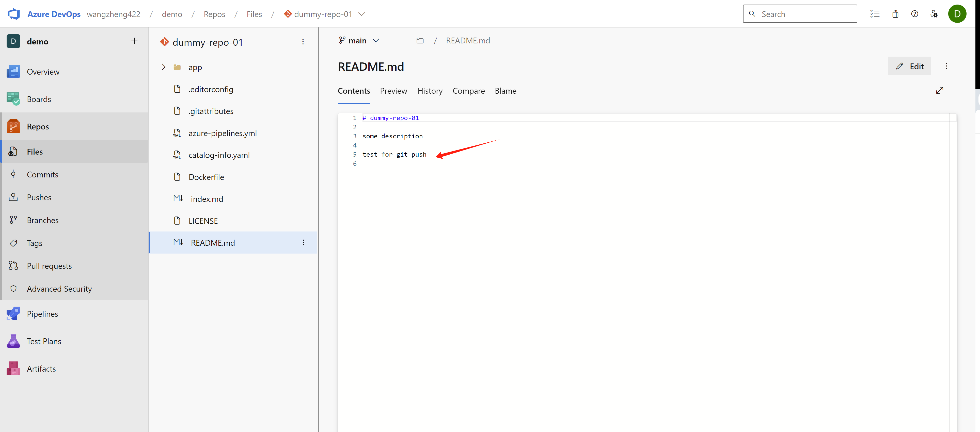Open dummy-repo-01 repository picker dropdown

coord(361,14)
